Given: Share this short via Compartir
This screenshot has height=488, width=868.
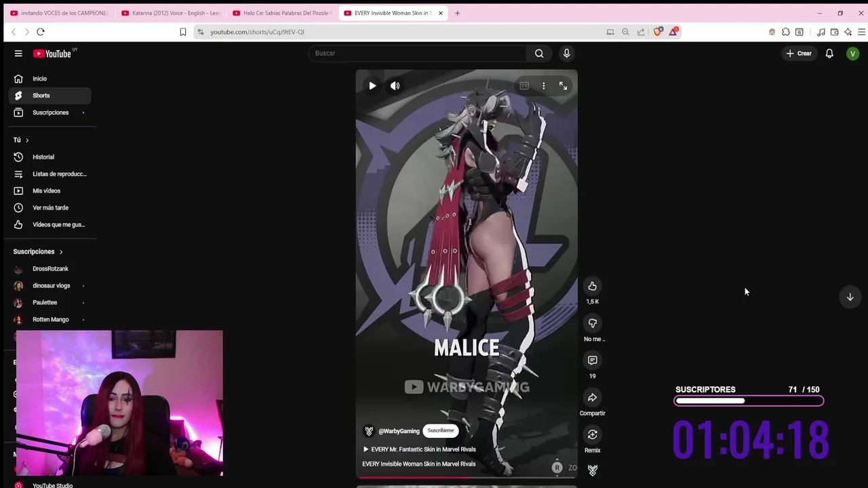Looking at the screenshot, I should click(592, 398).
